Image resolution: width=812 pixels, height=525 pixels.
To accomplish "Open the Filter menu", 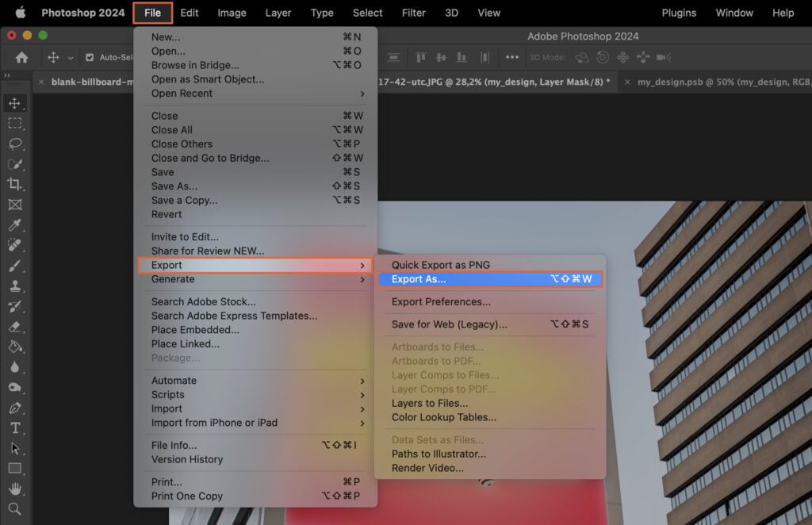I will [413, 13].
